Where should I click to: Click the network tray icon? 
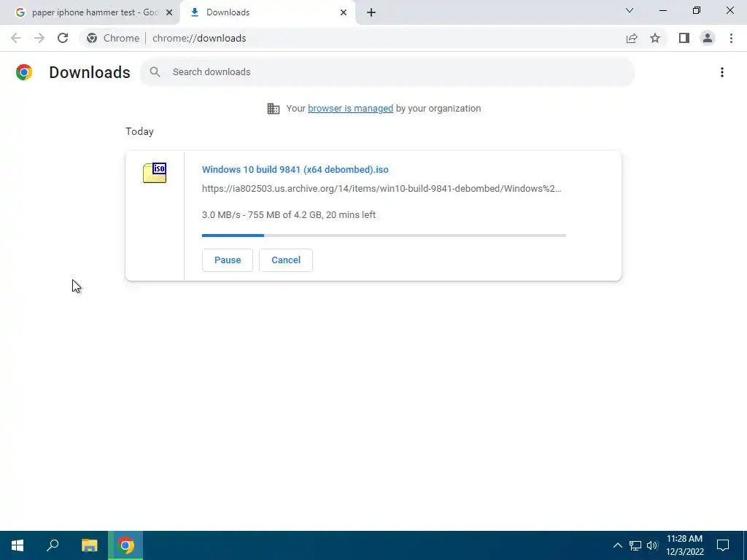(635, 545)
